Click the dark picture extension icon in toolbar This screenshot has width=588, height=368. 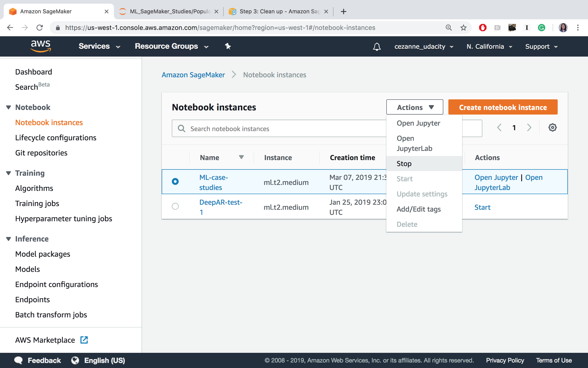tap(512, 28)
